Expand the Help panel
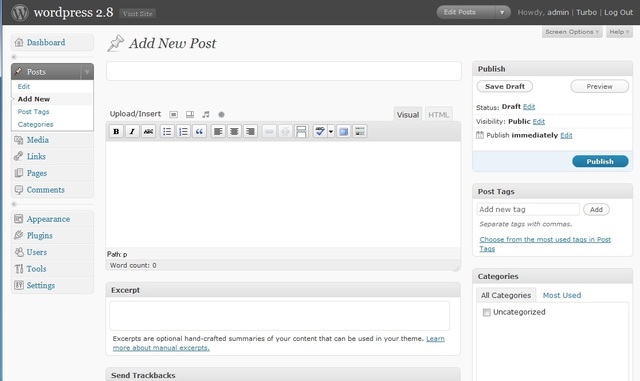The height and width of the screenshot is (381, 640). click(619, 32)
